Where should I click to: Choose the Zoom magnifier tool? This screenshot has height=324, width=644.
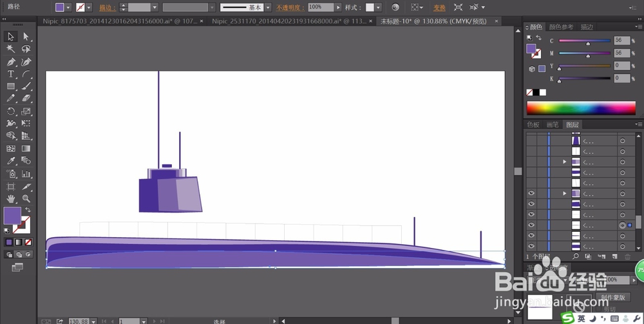click(x=26, y=199)
